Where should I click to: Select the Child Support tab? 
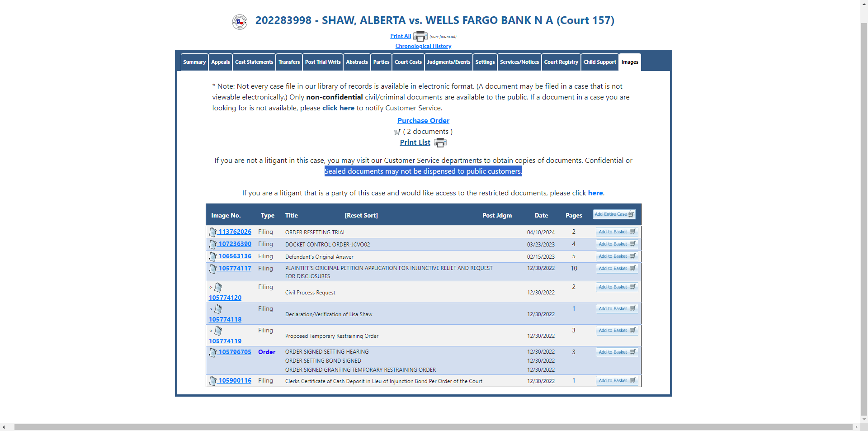point(600,62)
